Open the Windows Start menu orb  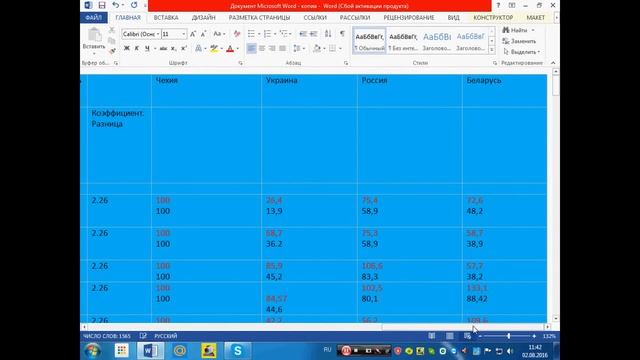(x=93, y=351)
